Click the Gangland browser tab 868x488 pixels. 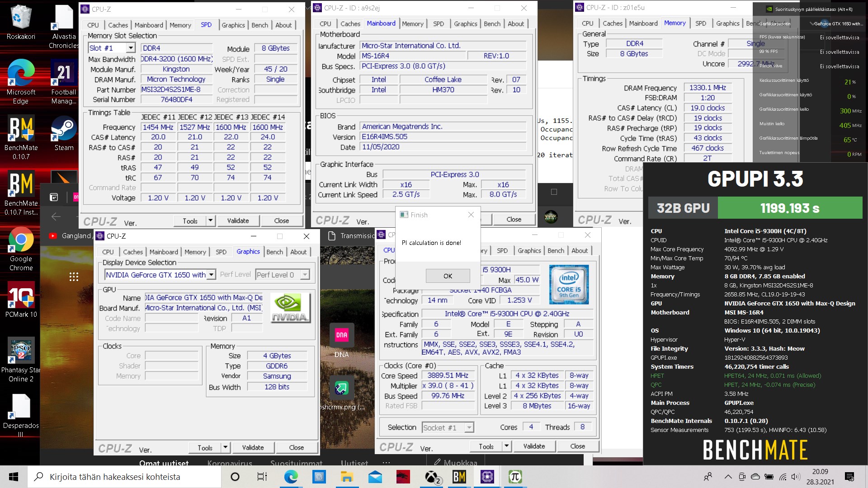tap(70, 236)
